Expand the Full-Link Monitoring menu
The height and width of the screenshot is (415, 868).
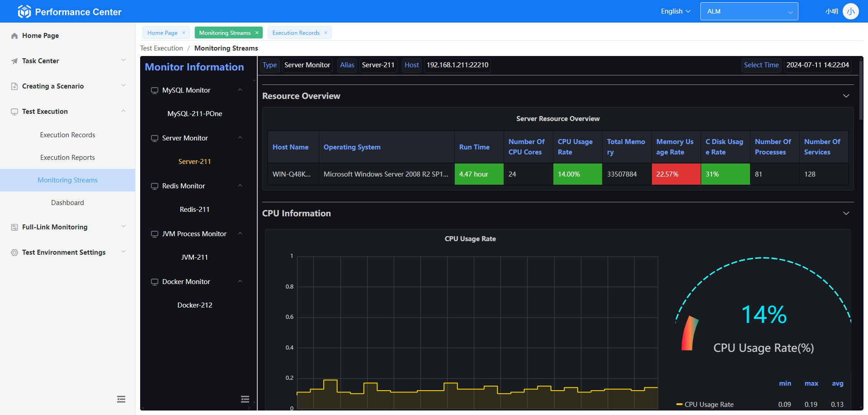(x=123, y=226)
